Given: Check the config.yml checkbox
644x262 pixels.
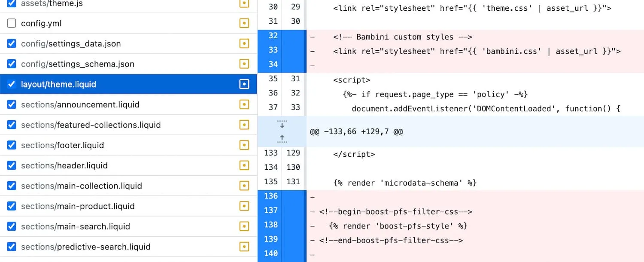Looking at the screenshot, I should coord(12,23).
